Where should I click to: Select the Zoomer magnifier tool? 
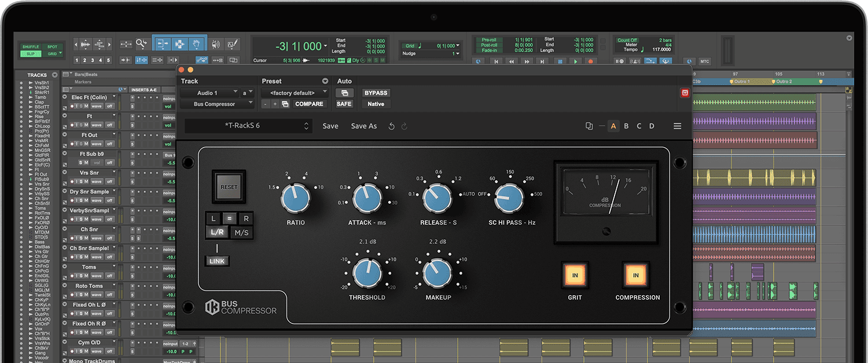[x=142, y=44]
